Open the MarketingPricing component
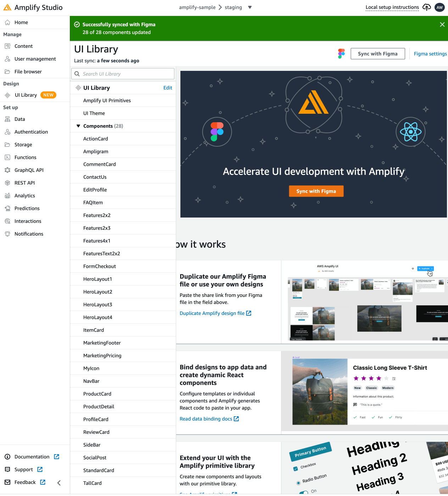 click(x=123, y=356)
